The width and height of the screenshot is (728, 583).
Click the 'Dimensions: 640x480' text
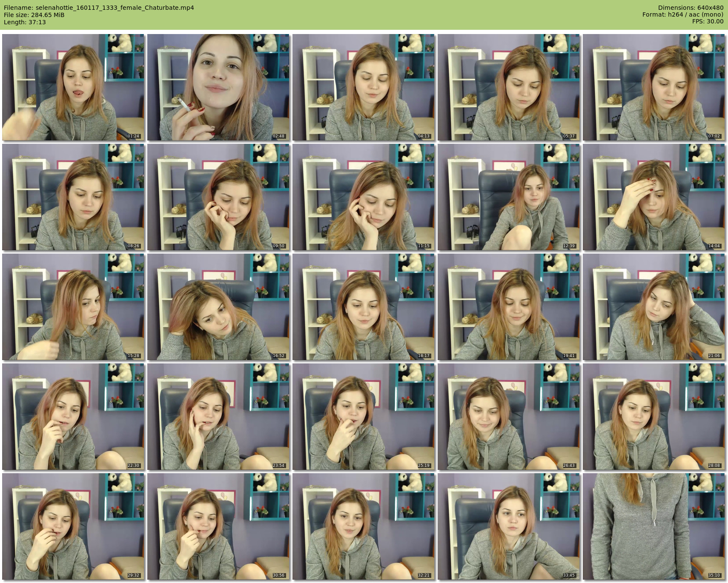[691, 8]
